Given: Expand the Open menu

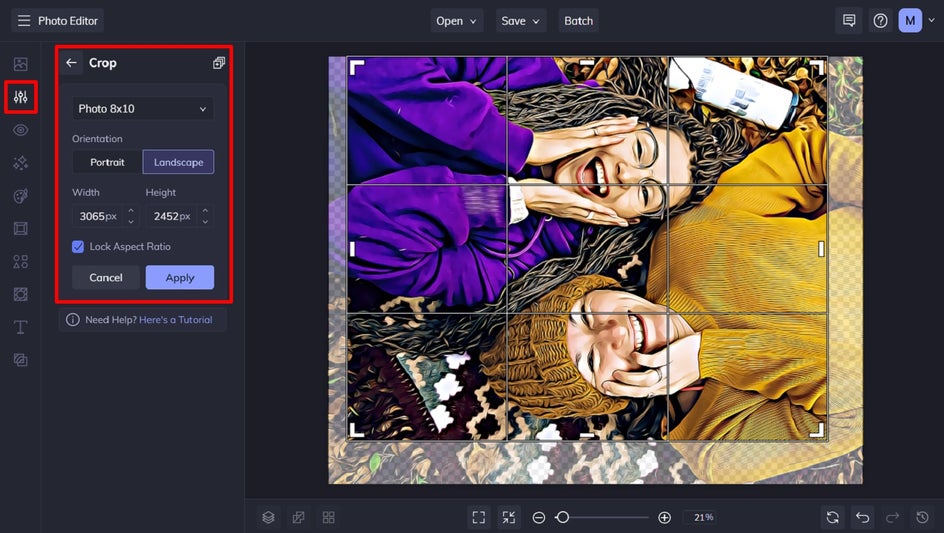Looking at the screenshot, I should (456, 20).
